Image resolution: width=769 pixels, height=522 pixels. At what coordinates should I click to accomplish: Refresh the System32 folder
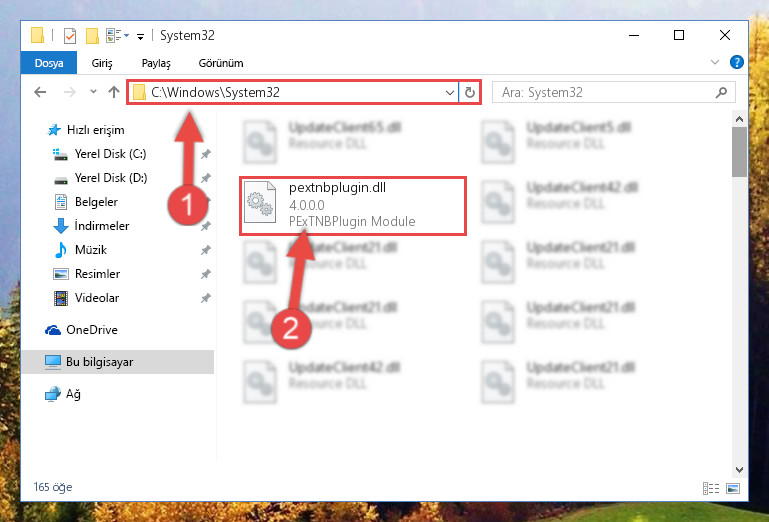pyautogui.click(x=469, y=92)
